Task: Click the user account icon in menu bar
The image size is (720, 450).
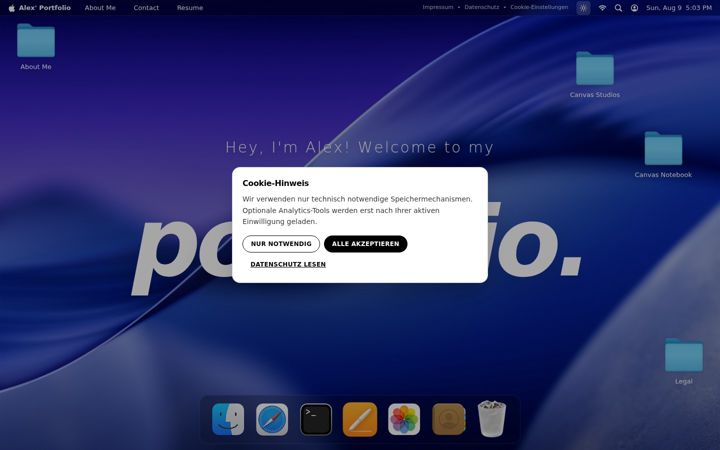Action: point(634,8)
